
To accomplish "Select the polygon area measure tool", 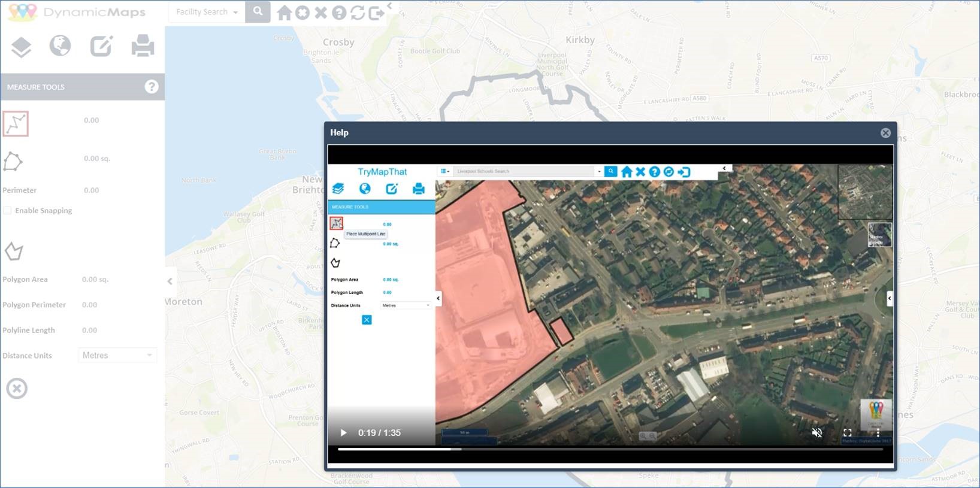I will [13, 161].
